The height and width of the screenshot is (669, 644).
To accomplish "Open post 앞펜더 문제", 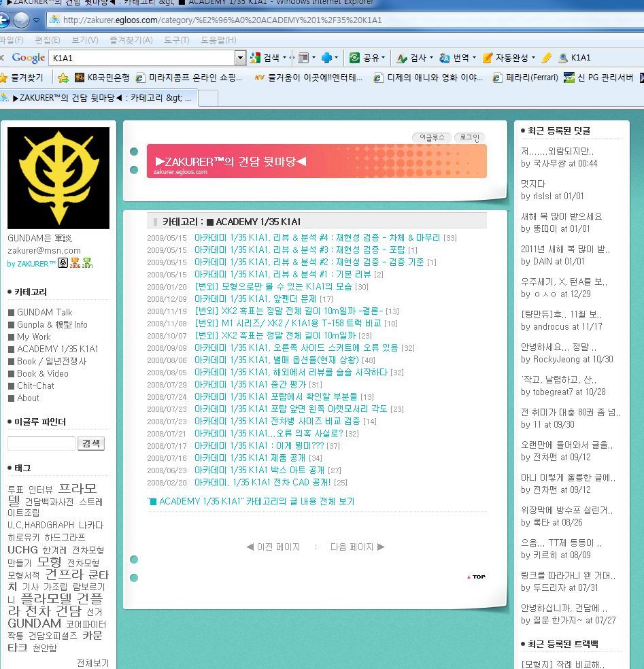I will pos(255,298).
